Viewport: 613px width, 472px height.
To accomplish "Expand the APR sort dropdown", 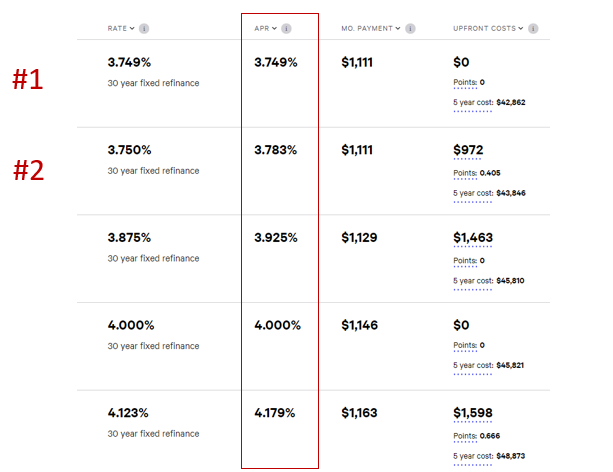I will point(274,29).
